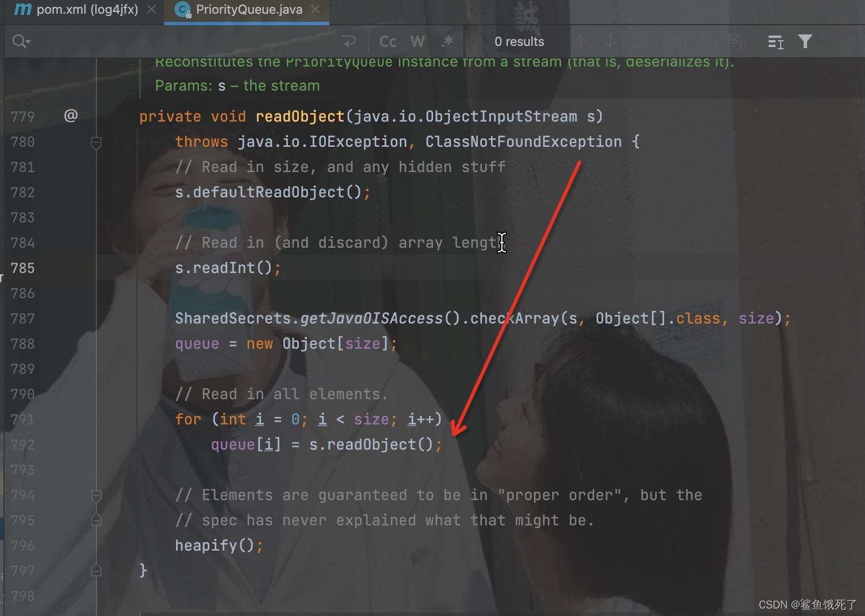Viewport: 865px width, 616px height.
Task: Click the class icon on PriorityQueue.java tab
Action: point(182,9)
